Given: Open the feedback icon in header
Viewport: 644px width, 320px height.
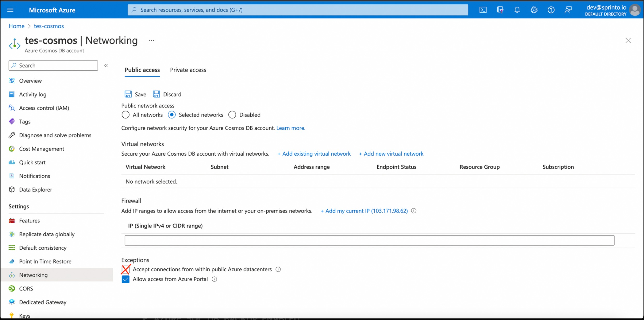Looking at the screenshot, I should [x=568, y=10].
